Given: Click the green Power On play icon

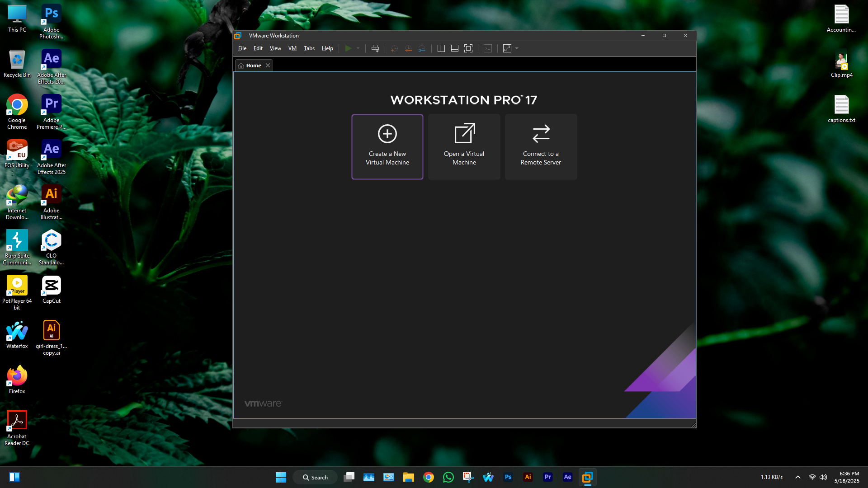Looking at the screenshot, I should pyautogui.click(x=348, y=48).
